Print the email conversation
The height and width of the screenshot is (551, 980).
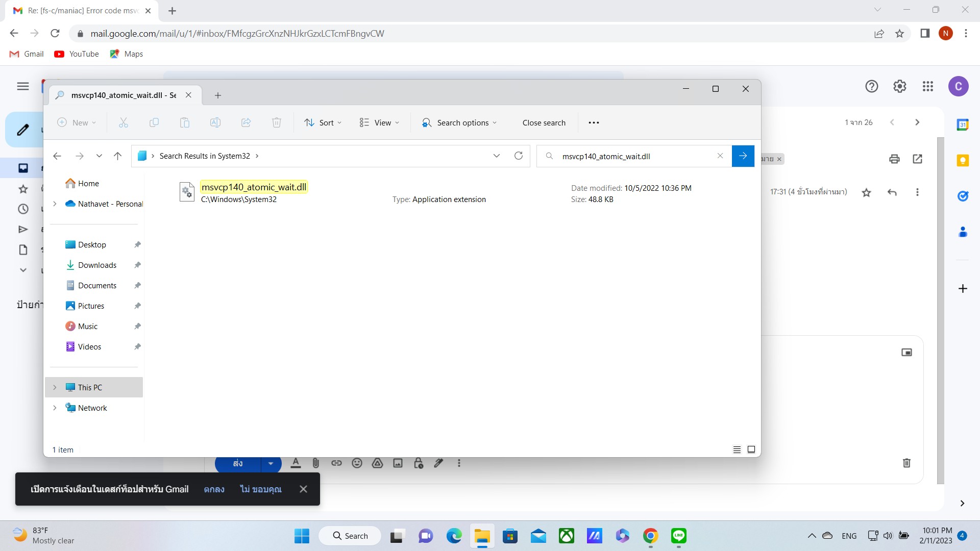click(895, 159)
